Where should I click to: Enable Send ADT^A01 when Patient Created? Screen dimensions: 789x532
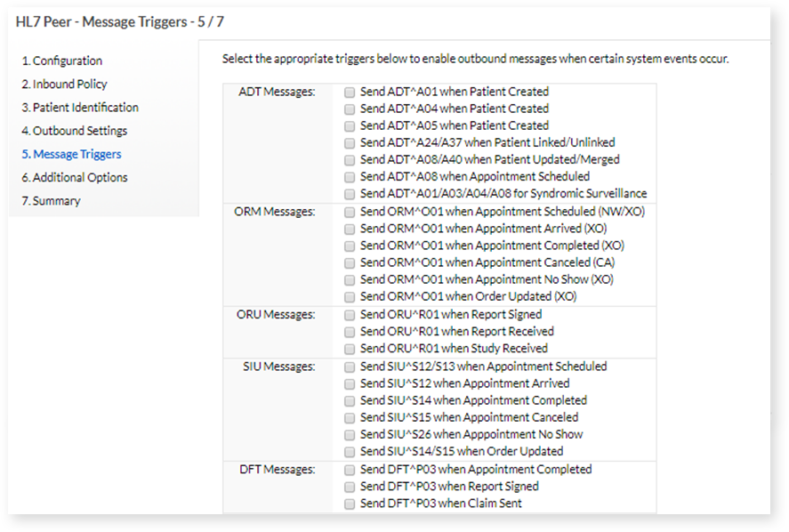(x=350, y=91)
